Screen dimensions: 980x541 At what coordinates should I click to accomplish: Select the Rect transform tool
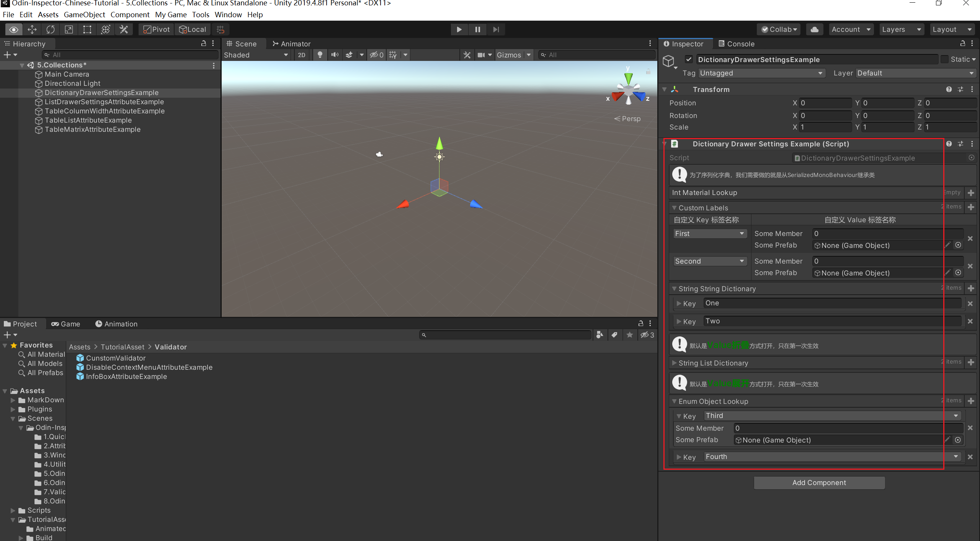click(87, 30)
